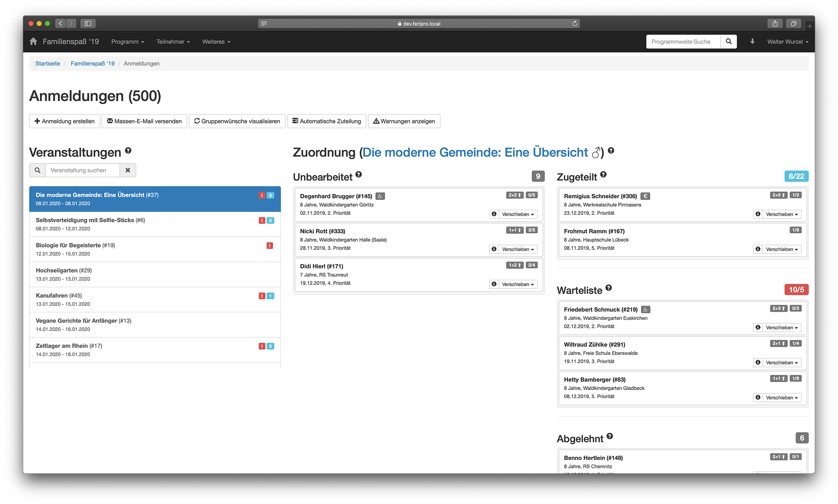Click help icon beside Warteliste heading
838x504 pixels.
tap(609, 288)
